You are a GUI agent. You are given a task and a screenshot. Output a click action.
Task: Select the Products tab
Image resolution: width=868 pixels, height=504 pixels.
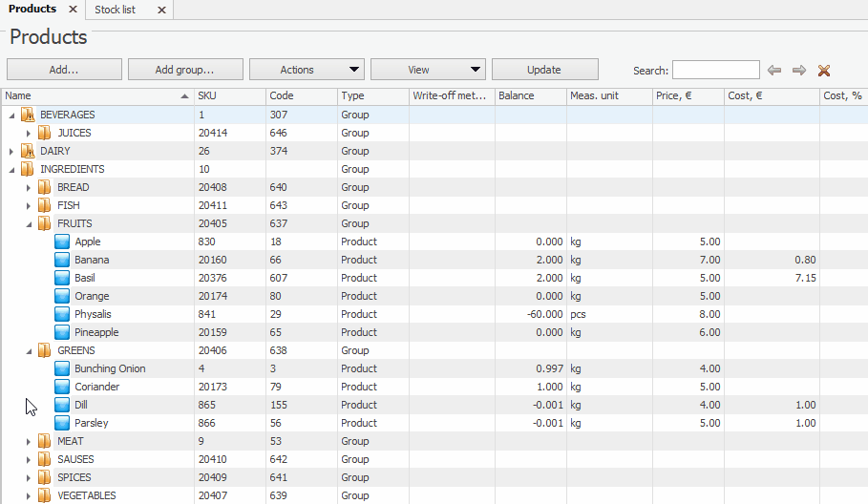32,10
